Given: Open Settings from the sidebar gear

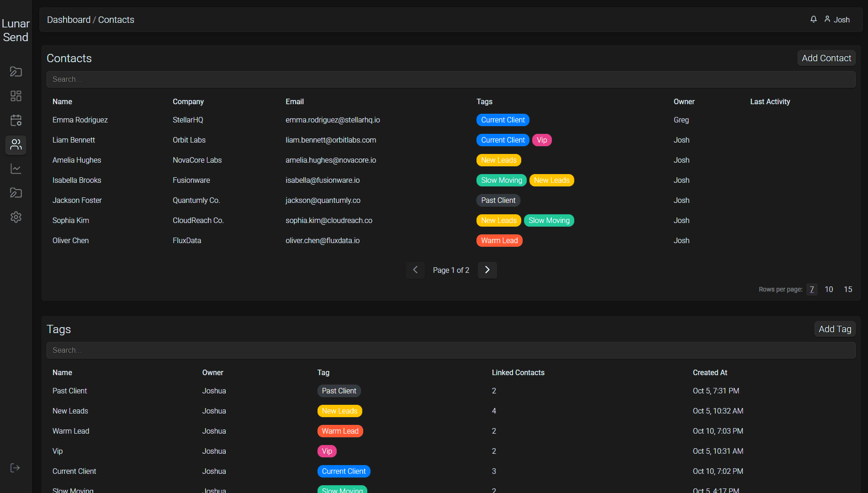Looking at the screenshot, I should click(x=16, y=217).
